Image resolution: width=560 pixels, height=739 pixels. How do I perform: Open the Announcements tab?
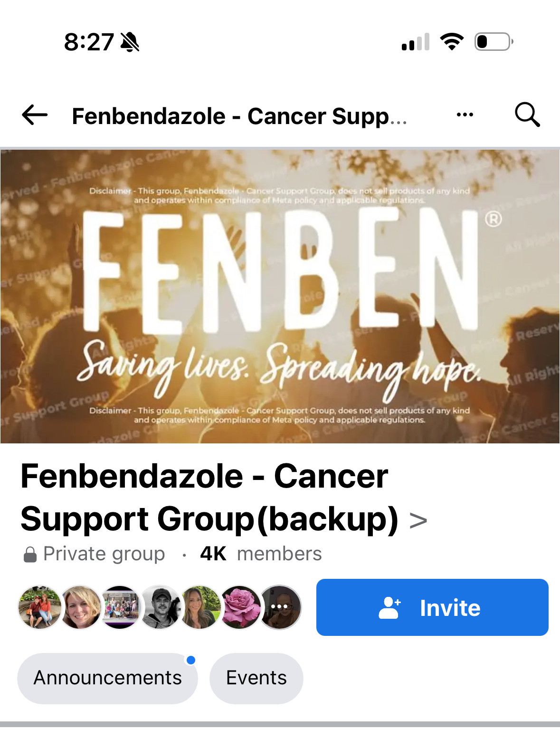[107, 678]
